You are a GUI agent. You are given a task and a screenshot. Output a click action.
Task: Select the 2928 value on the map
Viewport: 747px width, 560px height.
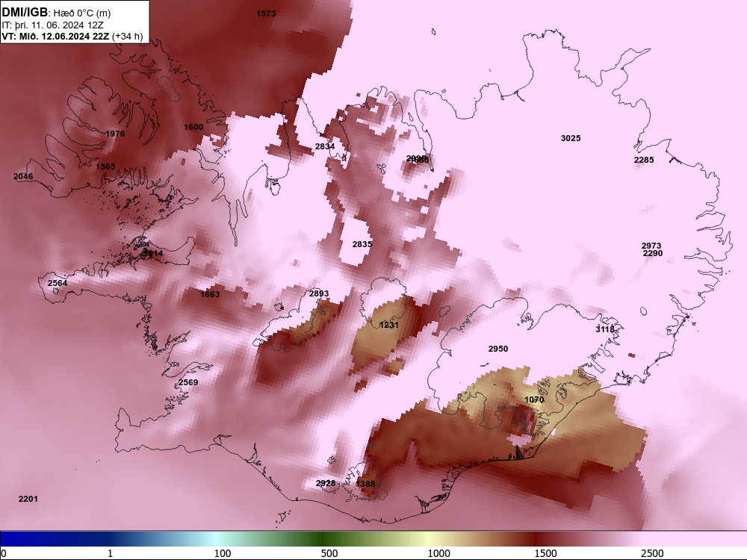point(326,483)
